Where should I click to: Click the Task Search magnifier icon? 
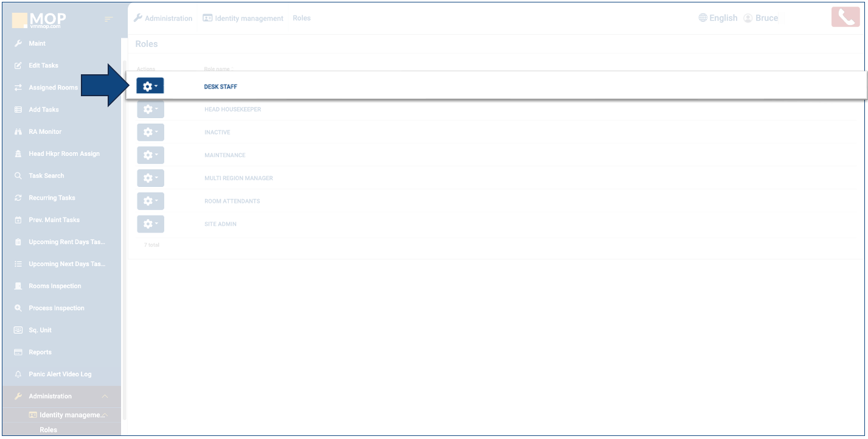(18, 176)
